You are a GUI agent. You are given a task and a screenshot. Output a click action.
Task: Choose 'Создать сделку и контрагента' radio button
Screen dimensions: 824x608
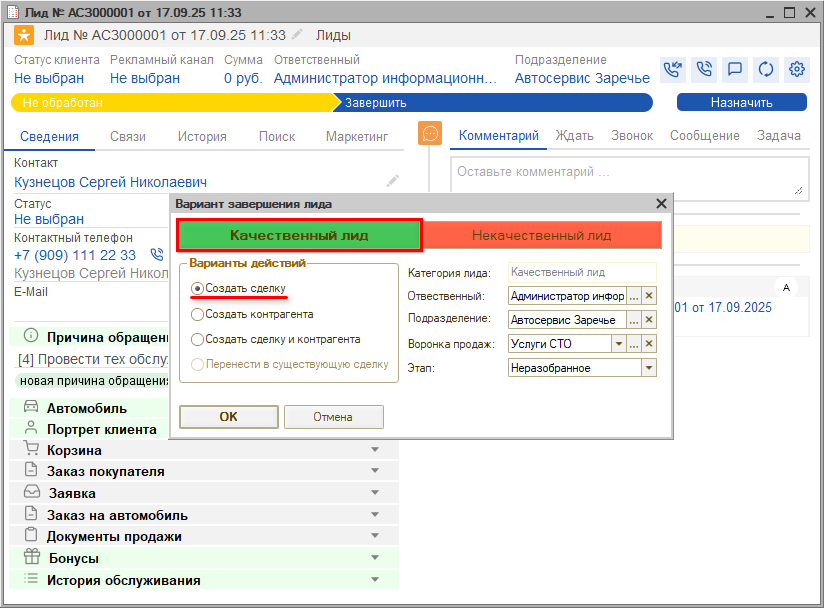coord(198,340)
